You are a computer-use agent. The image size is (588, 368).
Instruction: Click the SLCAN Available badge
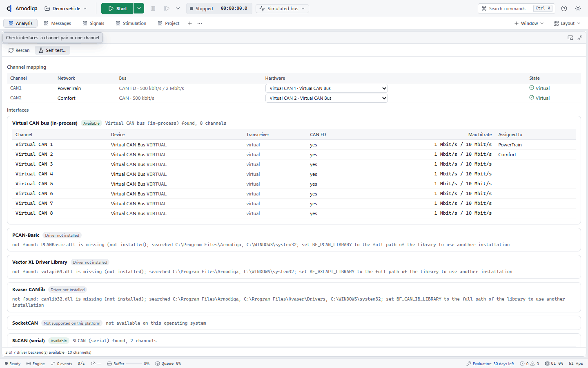59,341
